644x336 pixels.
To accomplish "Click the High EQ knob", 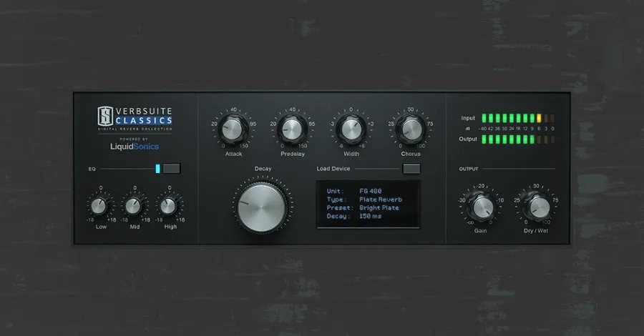I will (x=168, y=206).
